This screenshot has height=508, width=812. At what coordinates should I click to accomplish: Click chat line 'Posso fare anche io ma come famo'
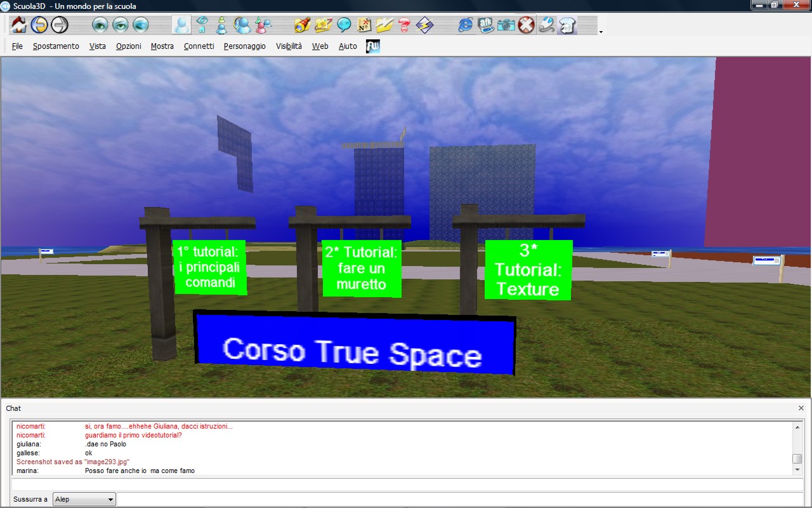[x=140, y=471]
